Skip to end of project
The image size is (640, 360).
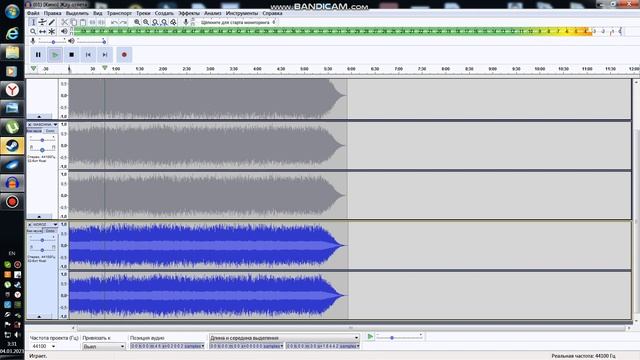[x=105, y=55]
